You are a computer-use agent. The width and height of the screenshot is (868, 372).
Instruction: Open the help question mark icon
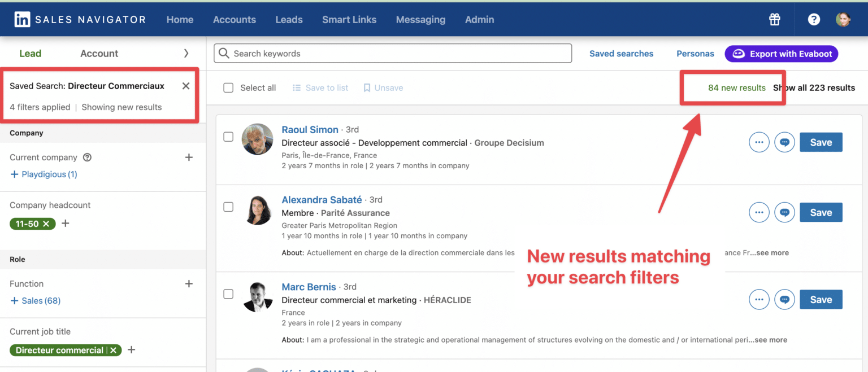814,19
